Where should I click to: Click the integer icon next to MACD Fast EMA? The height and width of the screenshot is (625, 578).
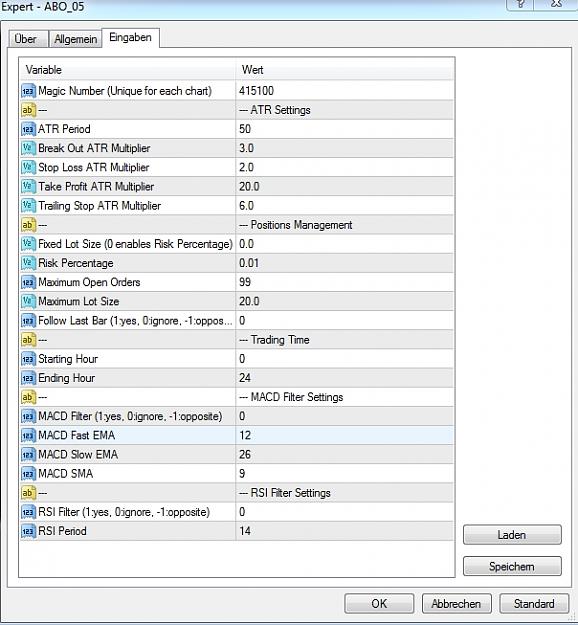point(28,436)
